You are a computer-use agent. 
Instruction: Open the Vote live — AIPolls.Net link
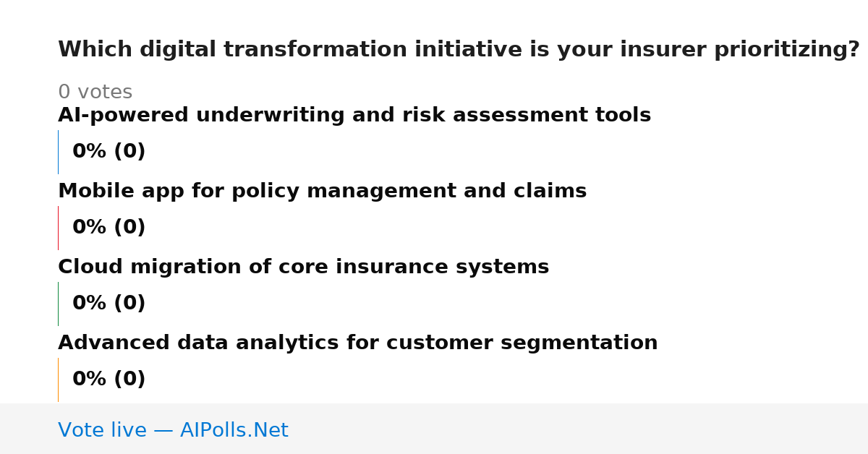coord(173,431)
